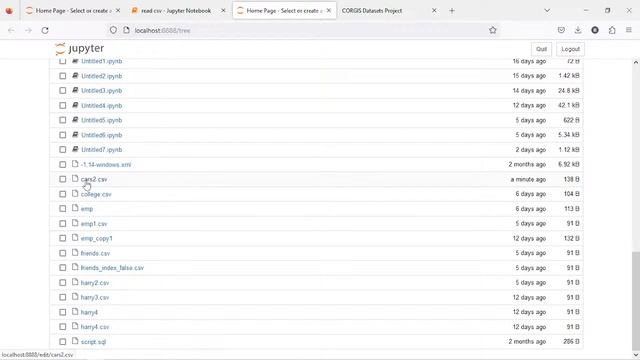Open the Firefox application menu
The image size is (640, 360).
tap(629, 30)
